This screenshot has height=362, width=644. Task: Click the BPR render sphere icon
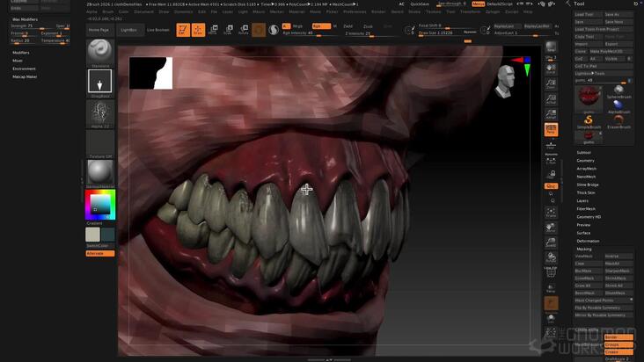click(x=551, y=47)
